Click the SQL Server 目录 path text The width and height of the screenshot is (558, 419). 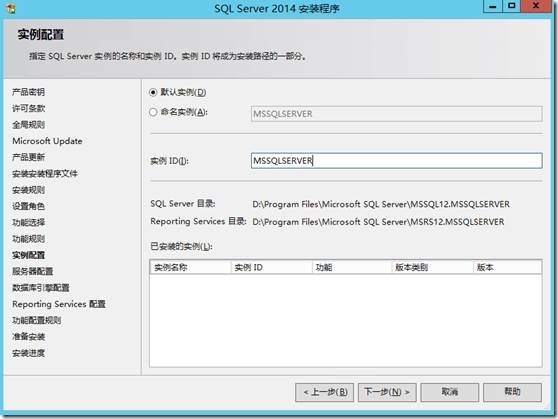click(x=381, y=204)
